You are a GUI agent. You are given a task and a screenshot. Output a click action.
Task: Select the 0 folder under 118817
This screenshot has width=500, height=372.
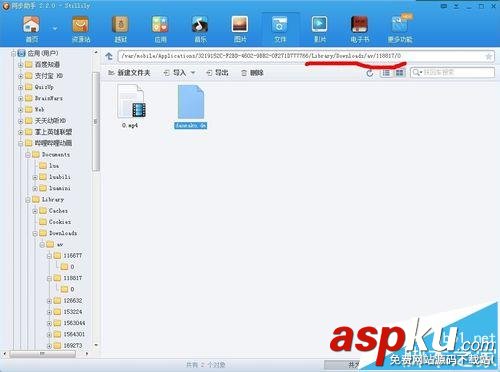[68, 289]
